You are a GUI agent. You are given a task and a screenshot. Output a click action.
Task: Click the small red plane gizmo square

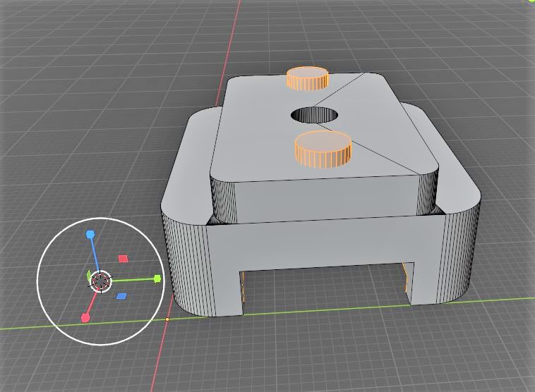coord(123,259)
